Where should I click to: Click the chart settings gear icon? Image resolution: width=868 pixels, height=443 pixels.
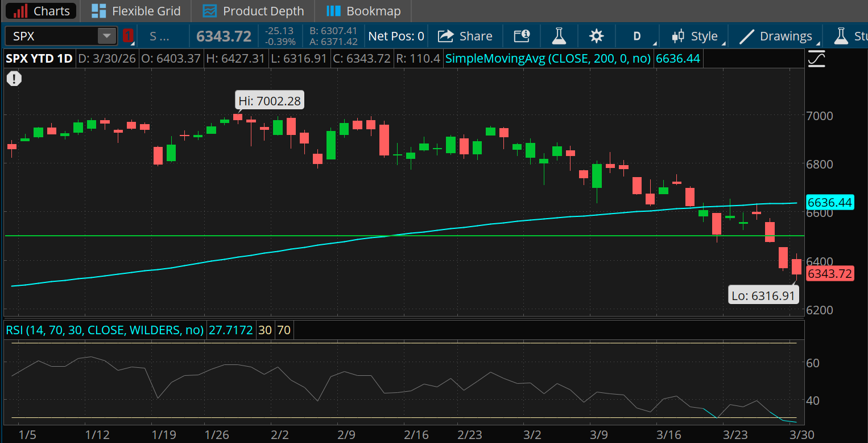pyautogui.click(x=596, y=36)
